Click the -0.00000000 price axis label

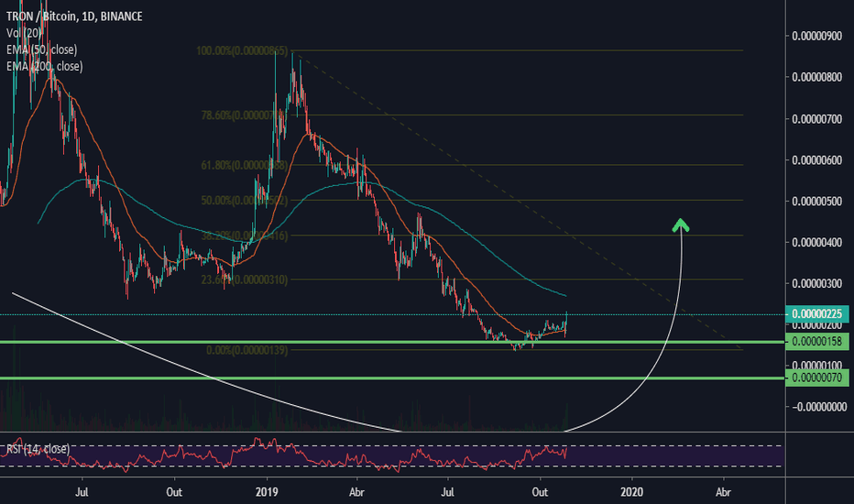(x=818, y=407)
